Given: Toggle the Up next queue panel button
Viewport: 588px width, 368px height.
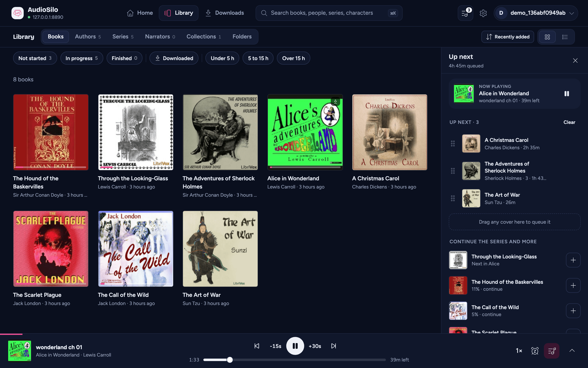Looking at the screenshot, I should (551, 351).
